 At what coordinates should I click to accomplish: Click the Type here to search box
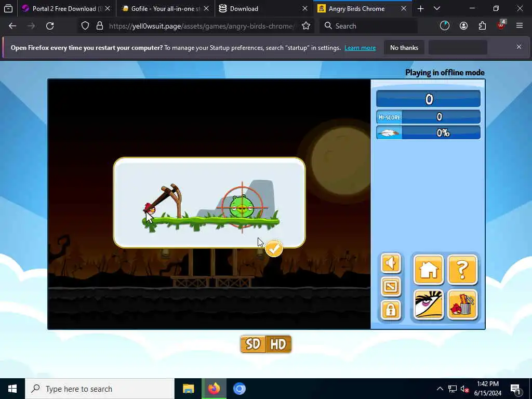100,389
